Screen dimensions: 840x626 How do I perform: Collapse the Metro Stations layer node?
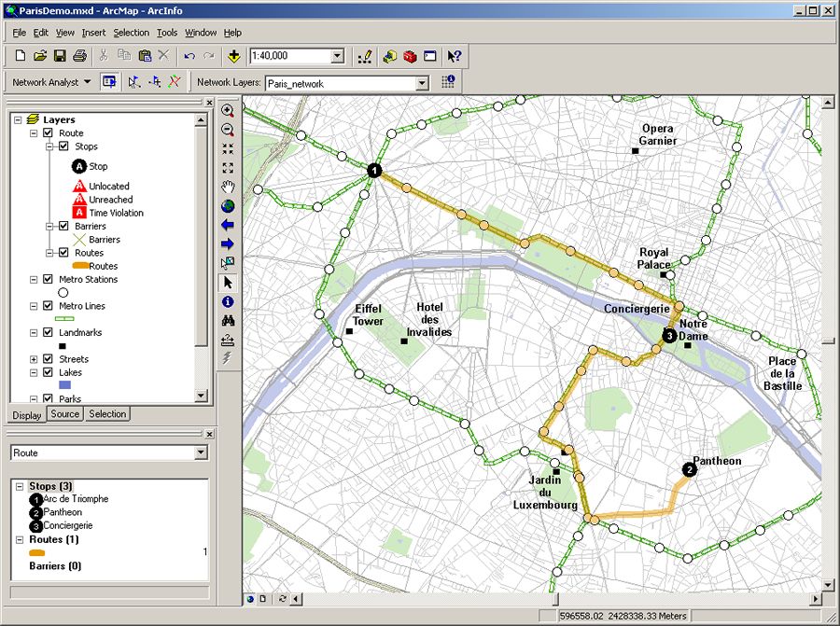click(x=34, y=279)
